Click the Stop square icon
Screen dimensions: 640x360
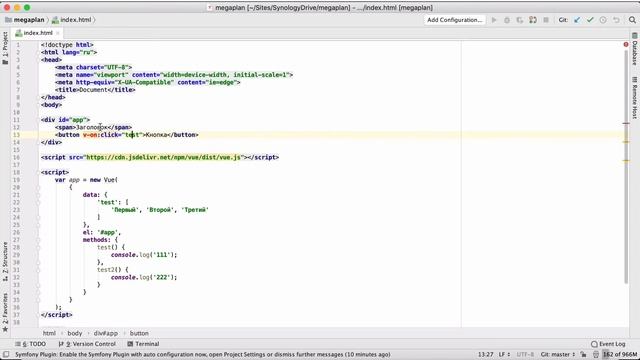coord(546,20)
